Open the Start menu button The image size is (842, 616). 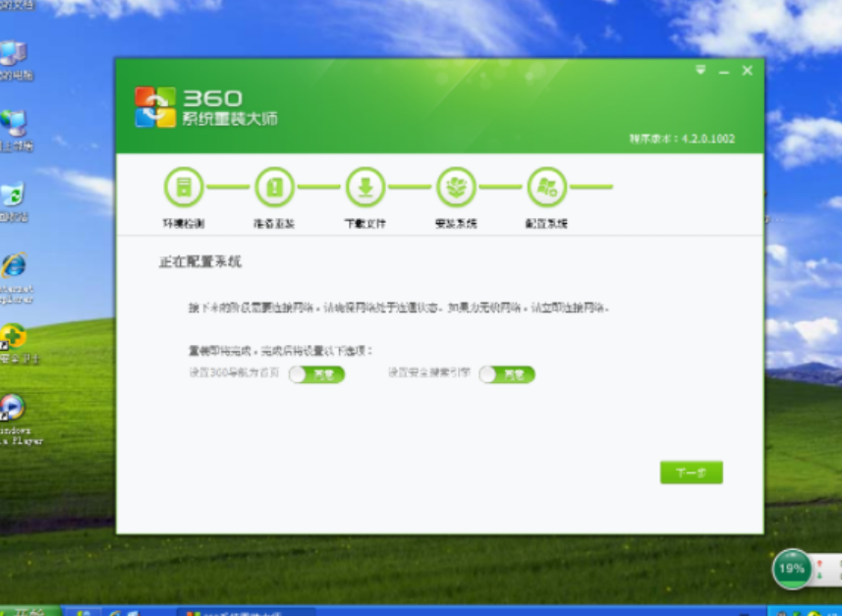[x=30, y=612]
